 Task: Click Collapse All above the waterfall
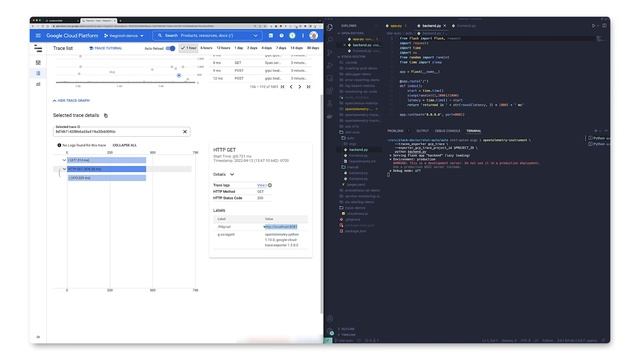point(124,145)
